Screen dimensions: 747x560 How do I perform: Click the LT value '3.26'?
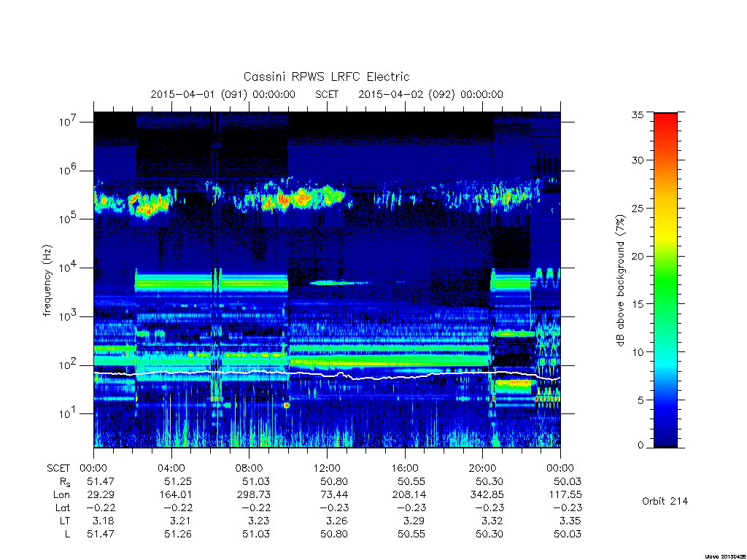tap(337, 521)
